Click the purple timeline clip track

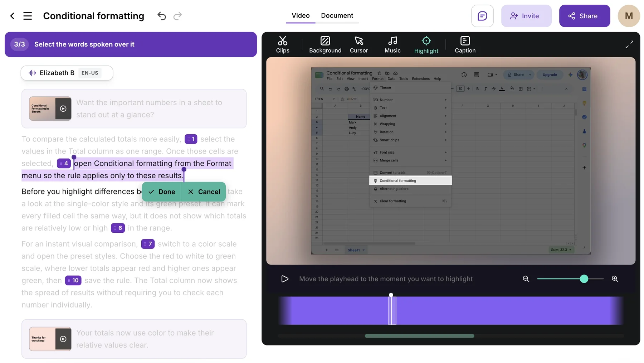pyautogui.click(x=451, y=310)
